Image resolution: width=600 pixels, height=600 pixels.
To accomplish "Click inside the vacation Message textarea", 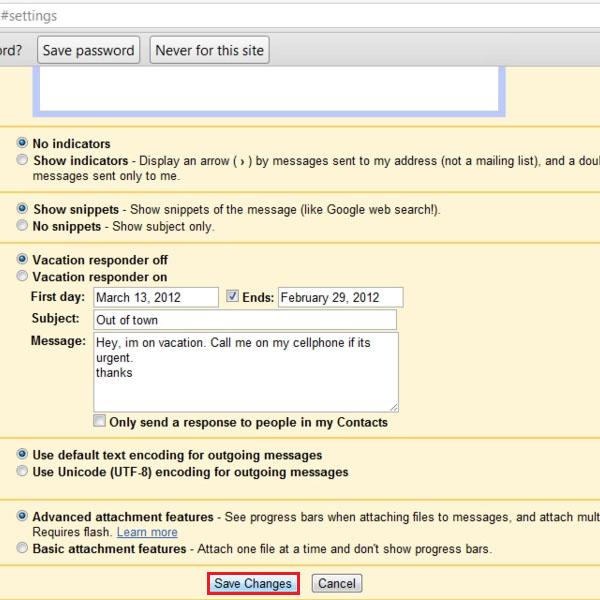I will coord(246,372).
